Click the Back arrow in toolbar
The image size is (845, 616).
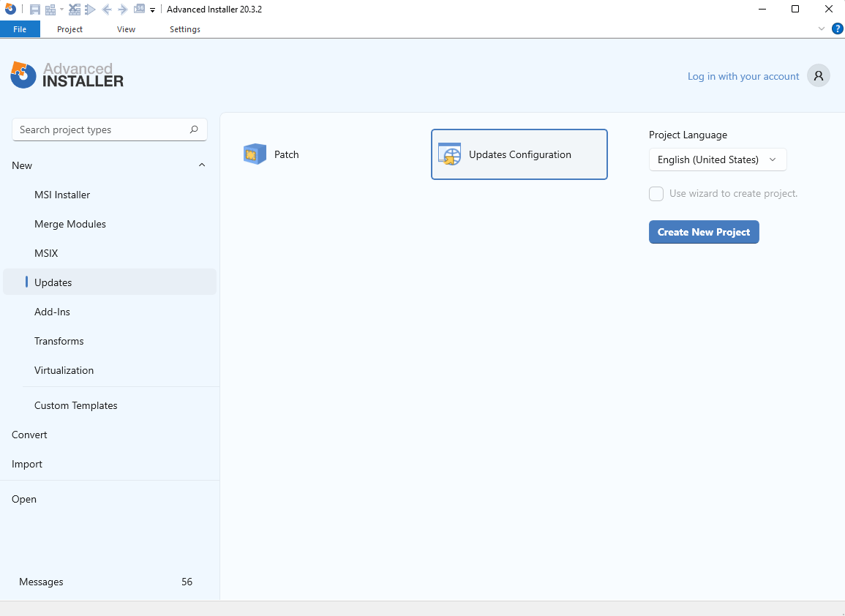click(x=107, y=10)
